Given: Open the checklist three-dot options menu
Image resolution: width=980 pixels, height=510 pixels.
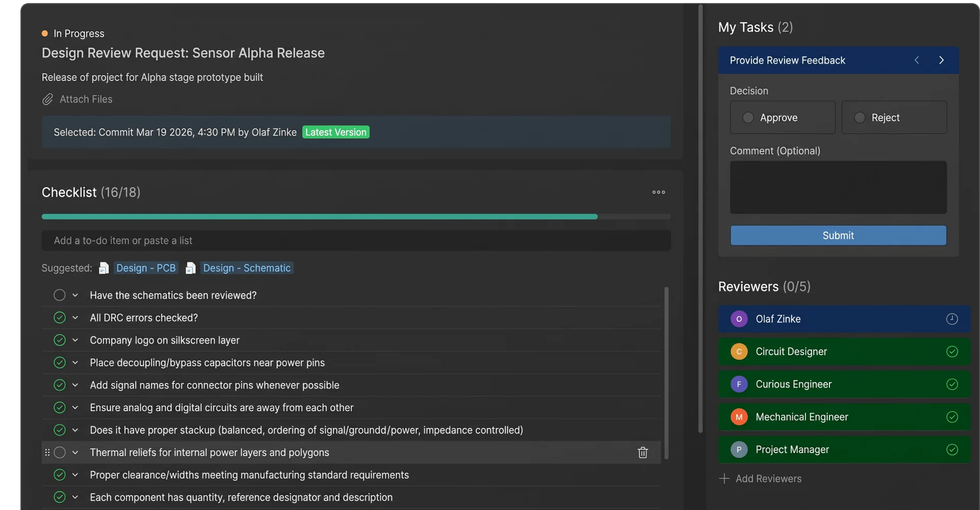Looking at the screenshot, I should tap(658, 192).
